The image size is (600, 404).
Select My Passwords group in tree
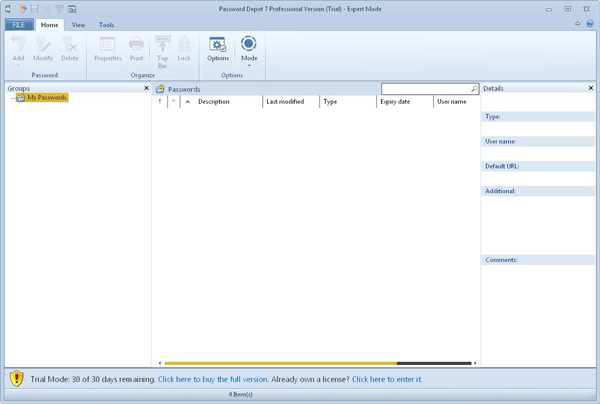tap(42, 98)
